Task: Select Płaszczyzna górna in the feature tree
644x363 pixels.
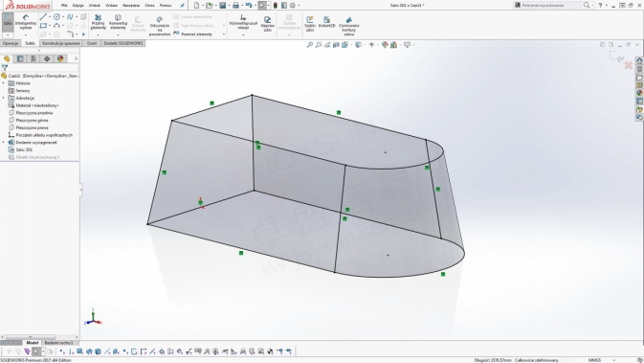Action: [32, 121]
